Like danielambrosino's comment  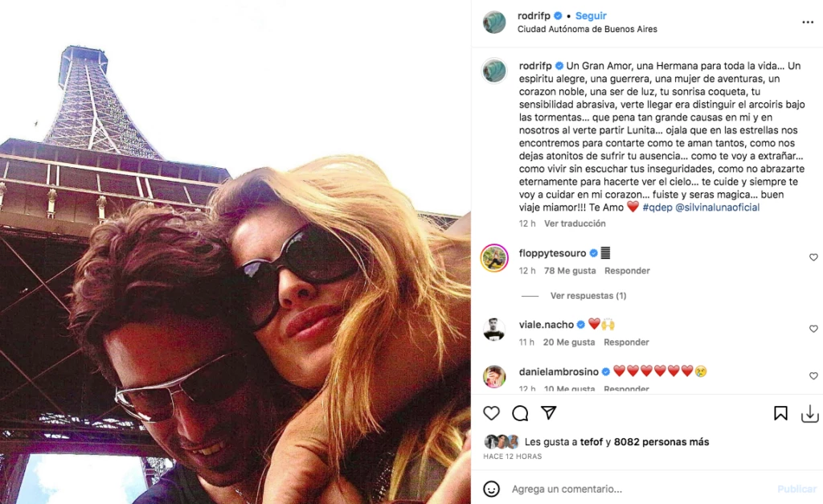(813, 376)
